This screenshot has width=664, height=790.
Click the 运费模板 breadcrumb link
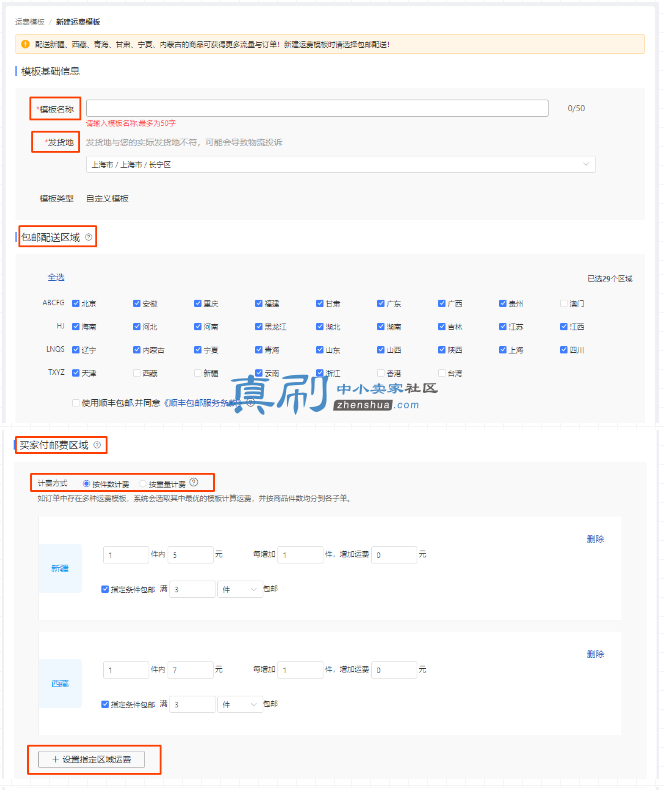pos(30,22)
